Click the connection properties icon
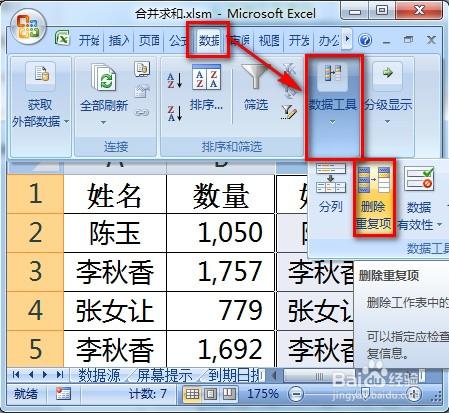 pyautogui.click(x=142, y=91)
